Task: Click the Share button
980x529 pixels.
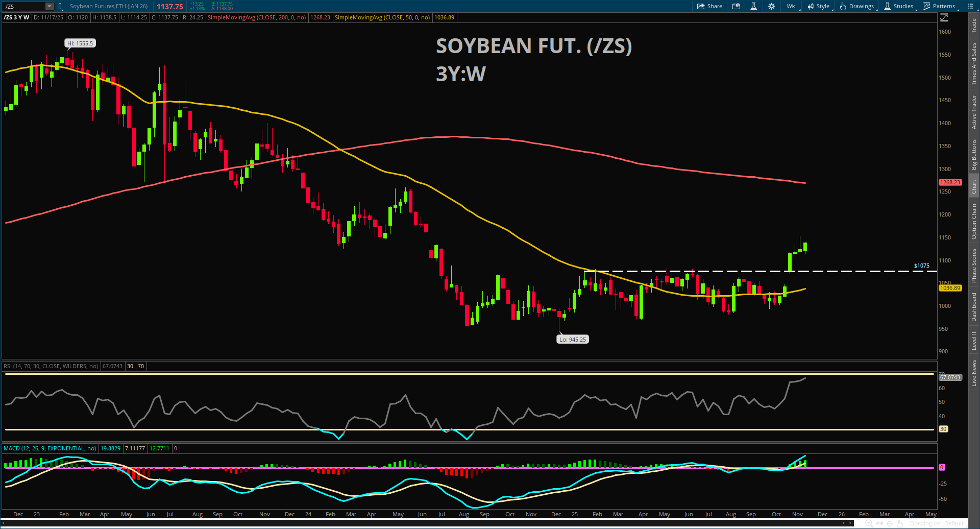Action: point(710,6)
